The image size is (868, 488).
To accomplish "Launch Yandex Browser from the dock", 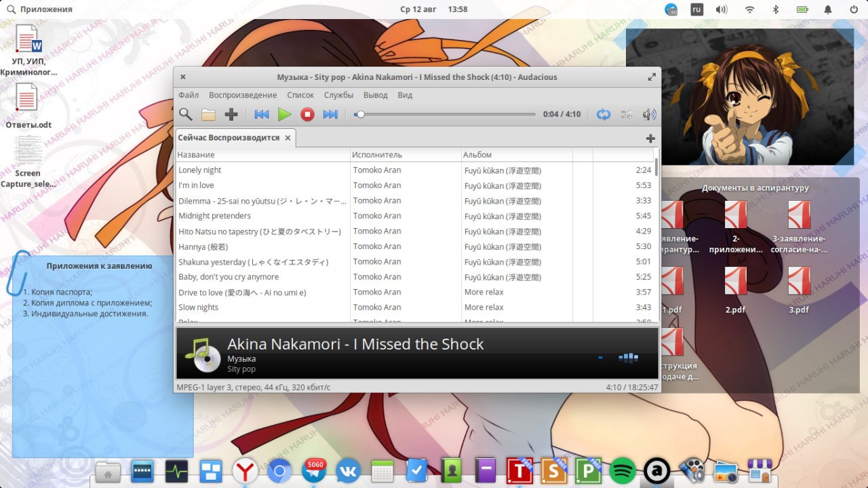I will [x=245, y=471].
